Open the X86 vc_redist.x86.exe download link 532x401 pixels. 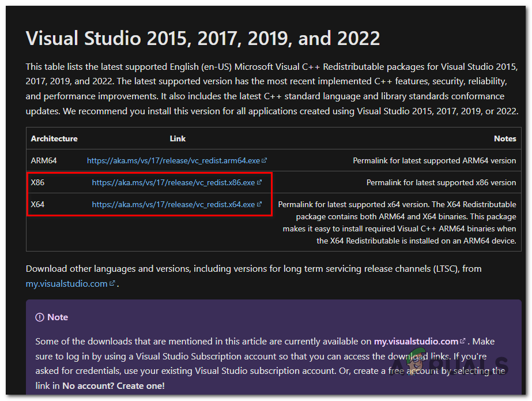pos(173,183)
